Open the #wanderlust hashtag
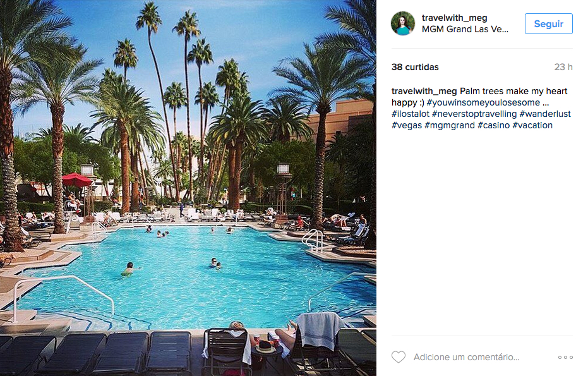Viewport: 588px width, 376px height. 545,114
